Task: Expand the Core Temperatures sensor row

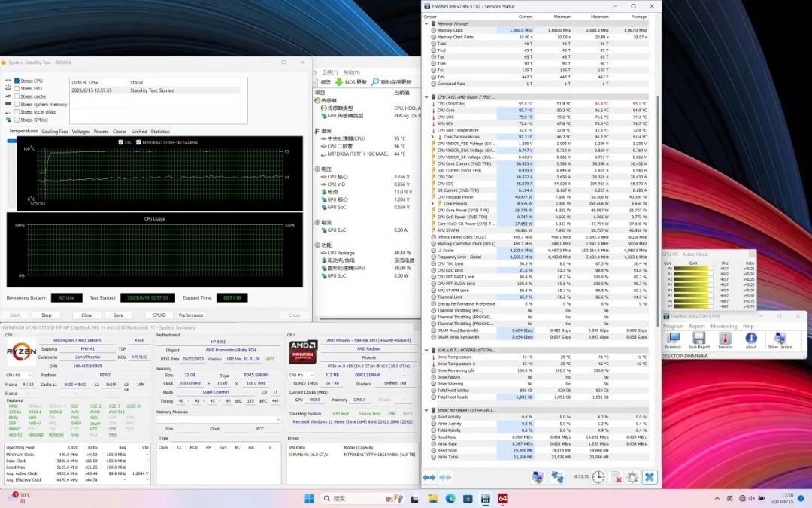Action: coord(433,137)
